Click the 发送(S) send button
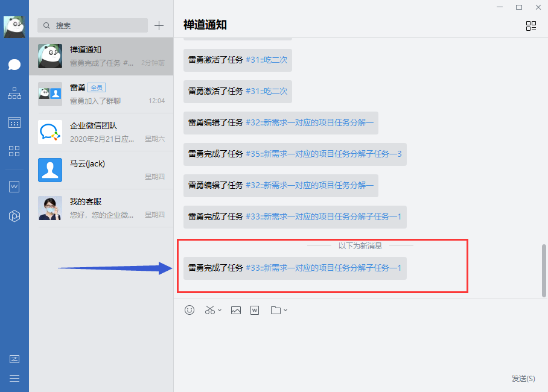The height and width of the screenshot is (392, 548). [x=523, y=378]
